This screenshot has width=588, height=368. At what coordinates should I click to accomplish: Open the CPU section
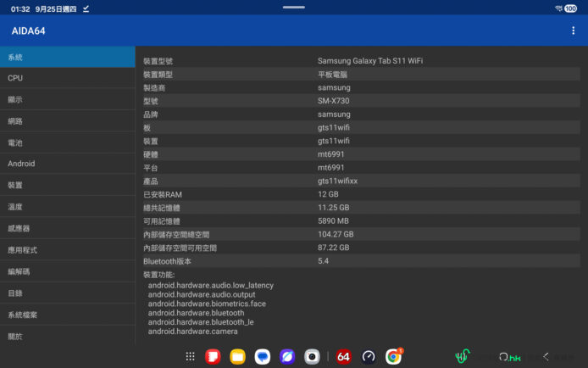click(68, 78)
